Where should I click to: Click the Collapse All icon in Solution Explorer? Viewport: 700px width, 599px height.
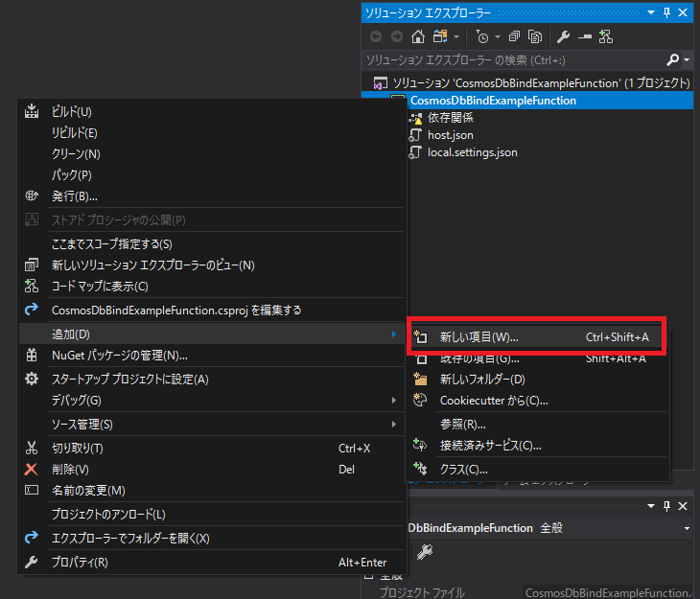514,36
